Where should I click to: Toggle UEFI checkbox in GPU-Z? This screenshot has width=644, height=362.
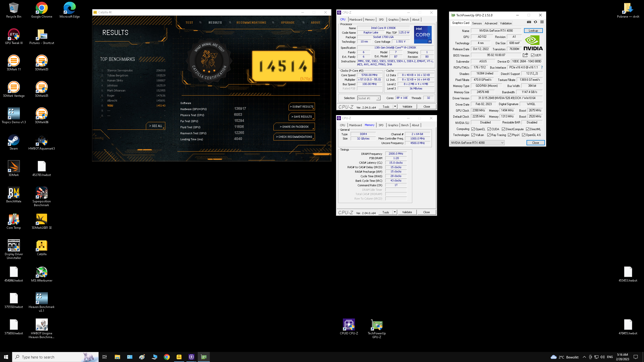(x=533, y=55)
